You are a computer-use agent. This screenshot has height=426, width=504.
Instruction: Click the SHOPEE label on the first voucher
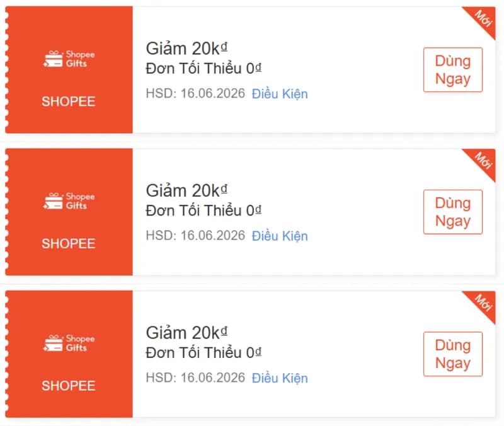click(68, 101)
